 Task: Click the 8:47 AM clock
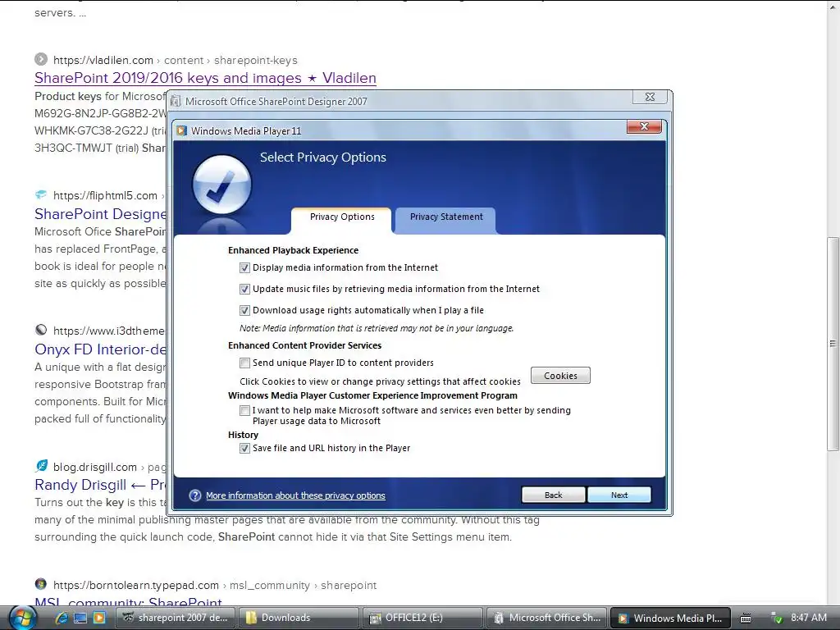pos(808,618)
